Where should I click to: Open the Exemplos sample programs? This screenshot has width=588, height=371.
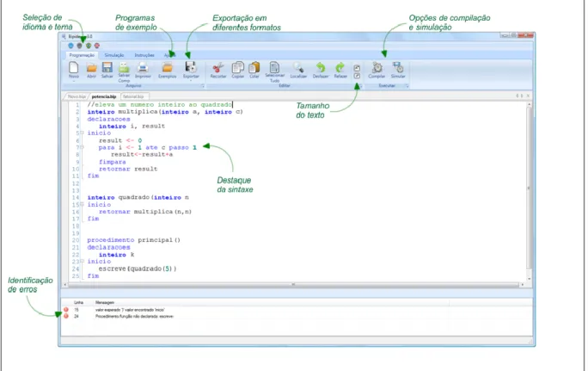pyautogui.click(x=168, y=68)
